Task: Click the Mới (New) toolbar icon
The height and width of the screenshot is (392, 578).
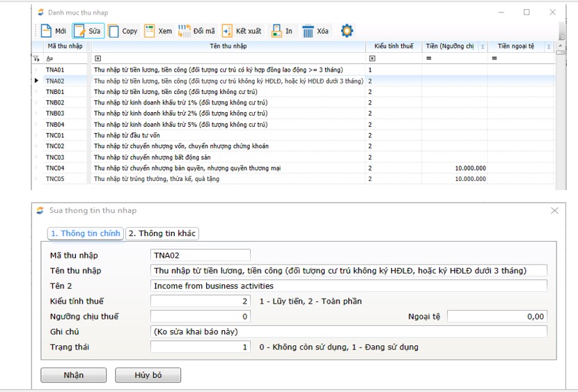Action: (46, 31)
